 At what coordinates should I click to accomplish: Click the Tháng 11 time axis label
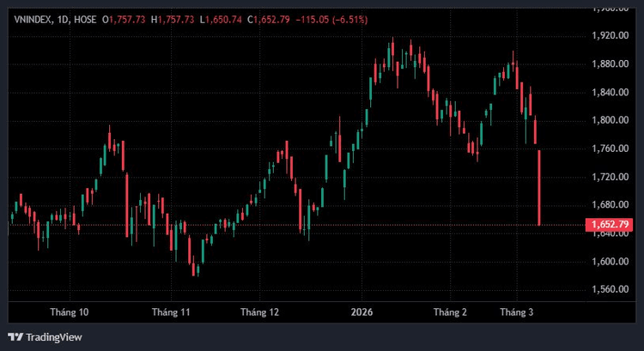click(x=169, y=312)
